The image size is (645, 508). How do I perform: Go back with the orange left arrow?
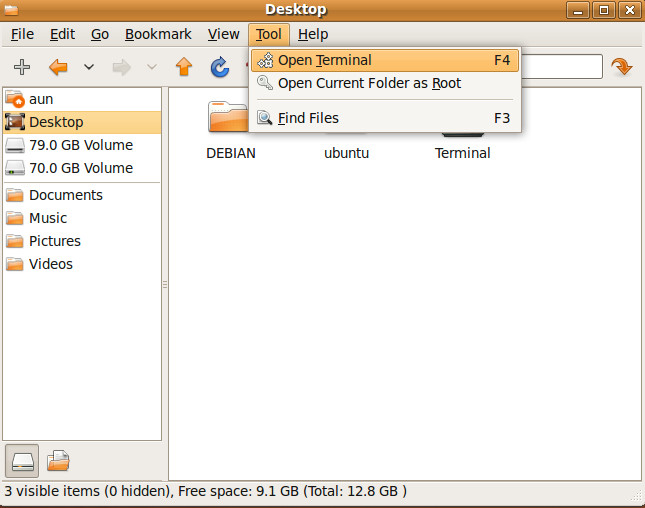click(x=58, y=67)
